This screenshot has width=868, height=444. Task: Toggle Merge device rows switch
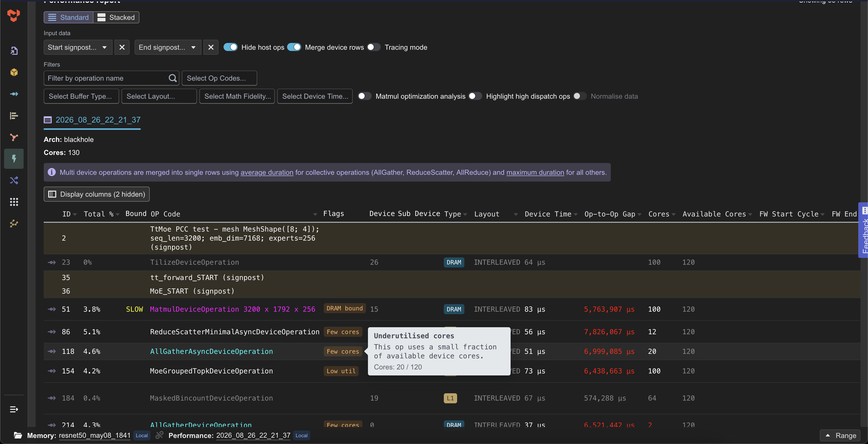pos(294,47)
